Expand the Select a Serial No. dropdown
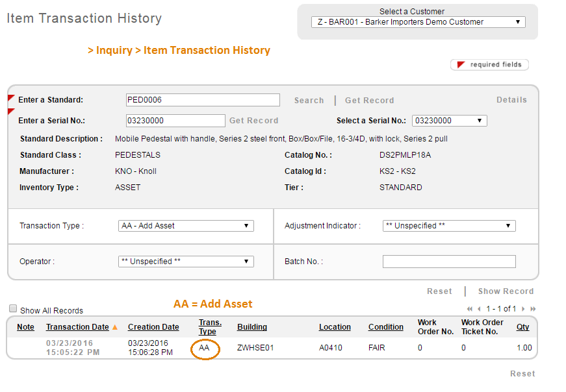 [449, 121]
